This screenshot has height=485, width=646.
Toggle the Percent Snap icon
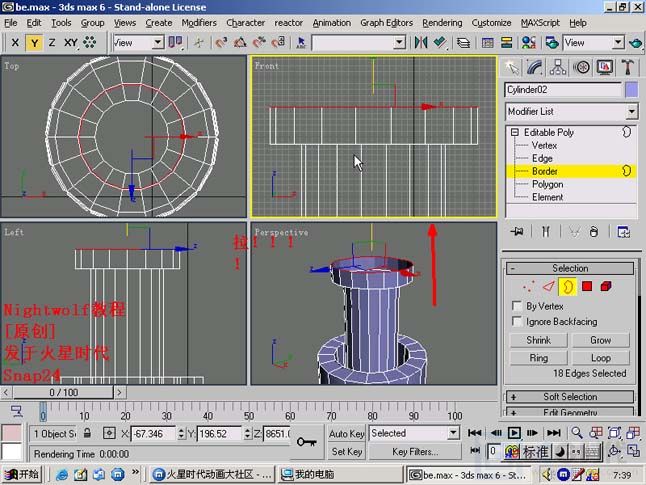259,42
